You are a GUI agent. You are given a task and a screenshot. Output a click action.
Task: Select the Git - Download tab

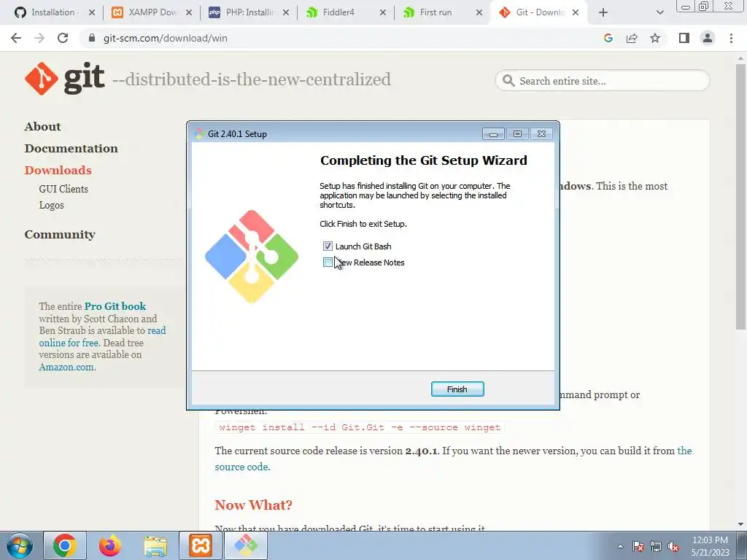(539, 12)
